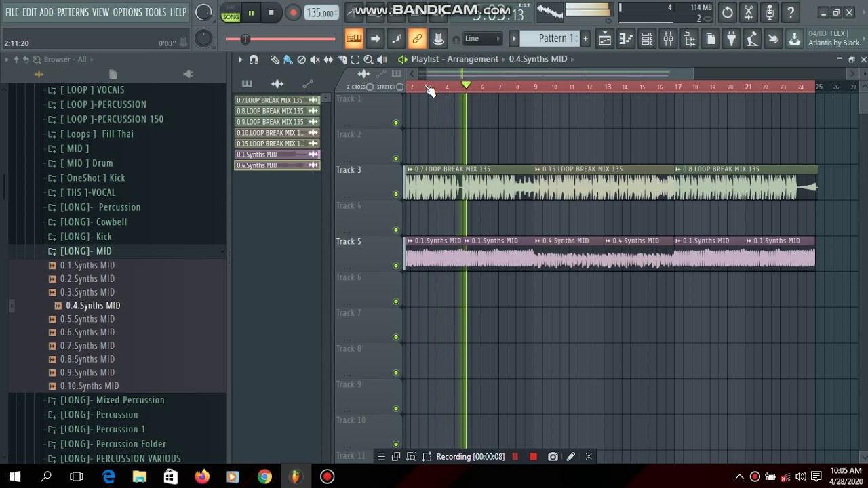Toggle the STRETCH checkbox
The image size is (868, 488).
[x=399, y=87]
